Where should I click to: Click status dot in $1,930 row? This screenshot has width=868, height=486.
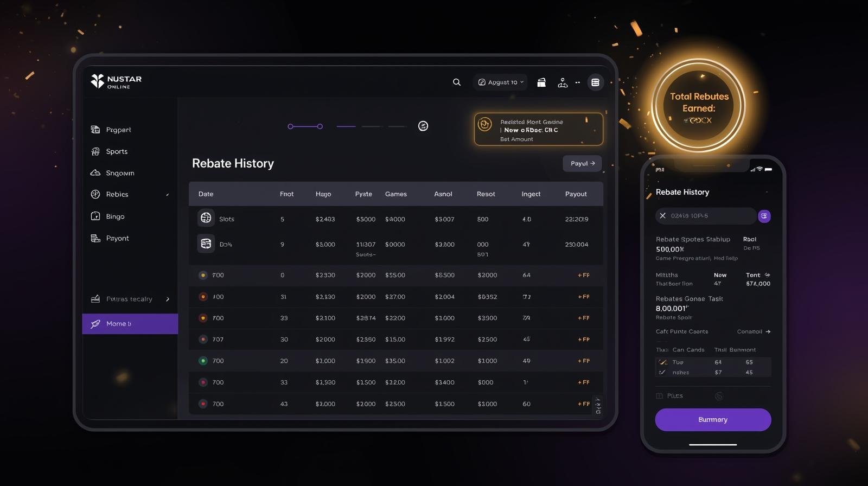[203, 382]
